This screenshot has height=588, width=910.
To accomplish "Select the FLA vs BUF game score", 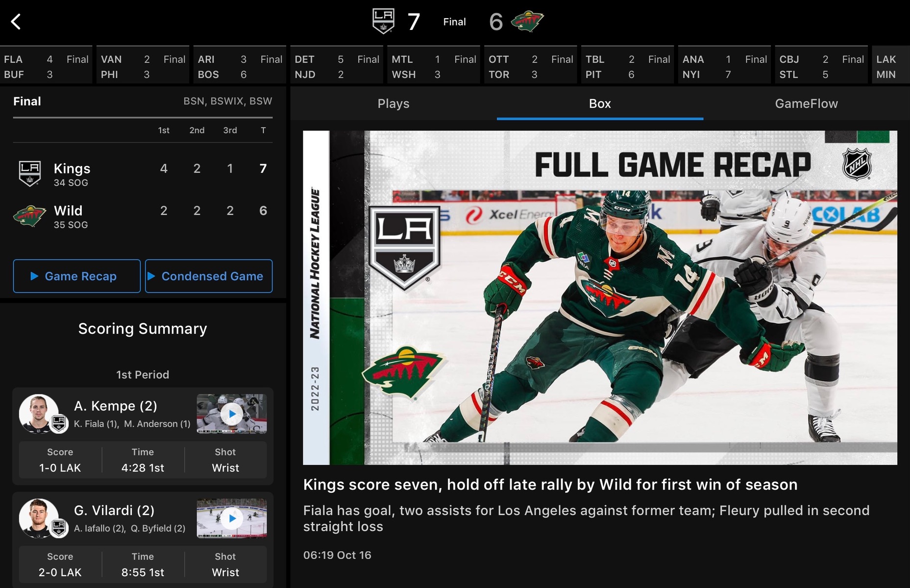I will point(46,67).
